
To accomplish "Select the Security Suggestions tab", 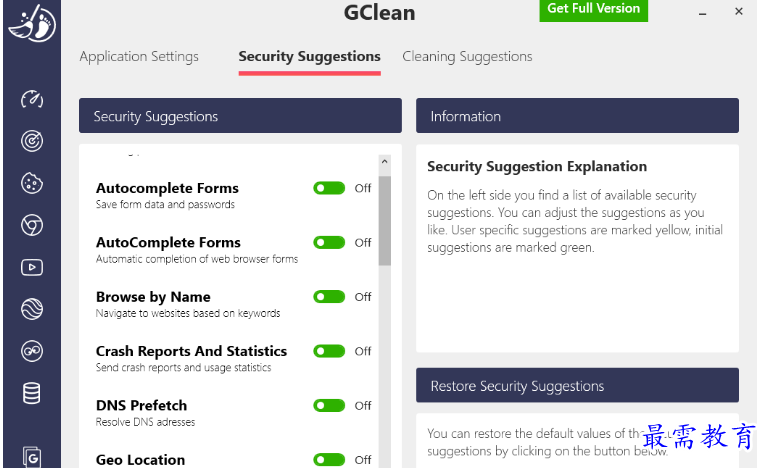I will [x=309, y=57].
